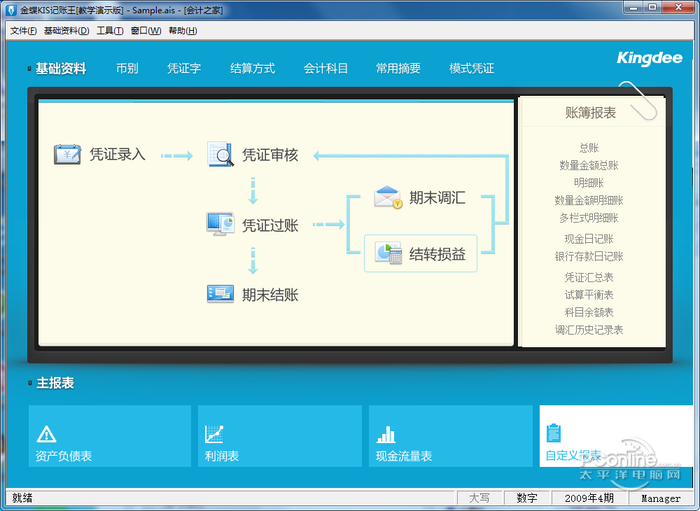
Task: Click the 凭证录入 calendar icon
Action: [67, 154]
